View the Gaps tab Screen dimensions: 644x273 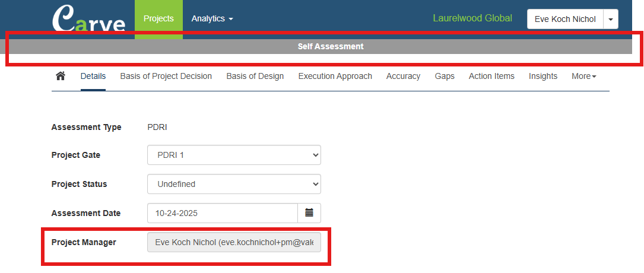(445, 76)
